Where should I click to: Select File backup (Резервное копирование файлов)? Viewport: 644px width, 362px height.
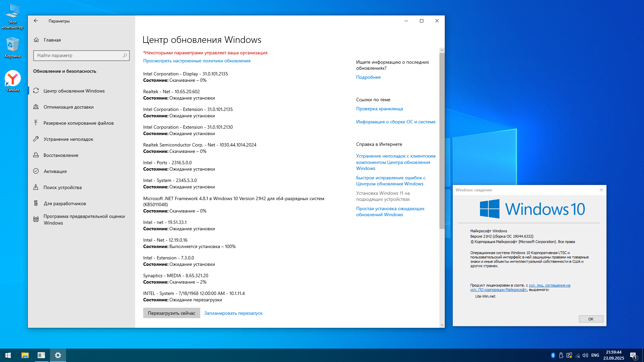pyautogui.click(x=78, y=123)
